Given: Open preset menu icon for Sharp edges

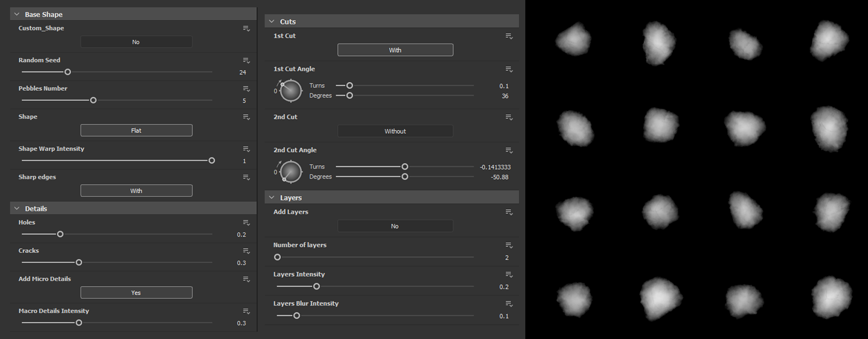Looking at the screenshot, I should click(x=246, y=177).
